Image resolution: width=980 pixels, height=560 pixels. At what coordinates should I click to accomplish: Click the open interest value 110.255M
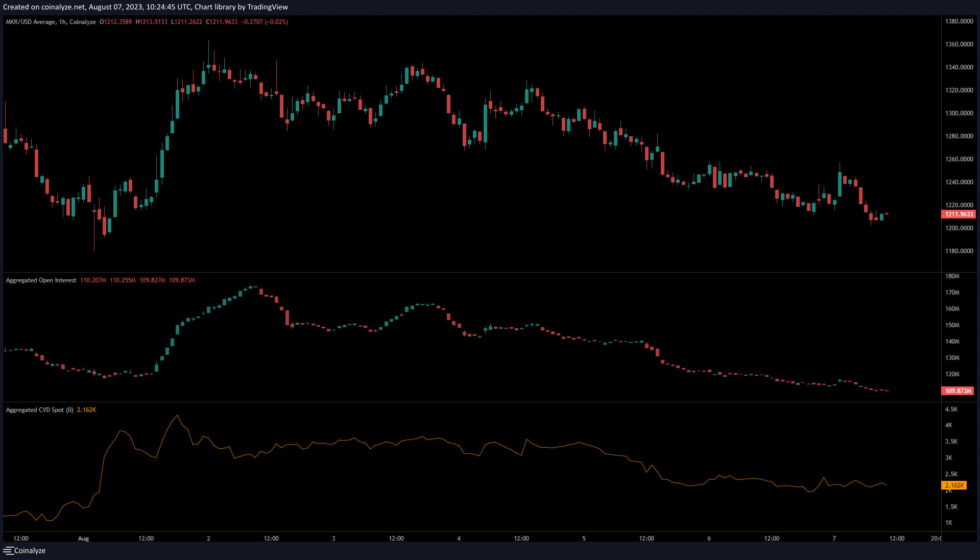pyautogui.click(x=123, y=280)
